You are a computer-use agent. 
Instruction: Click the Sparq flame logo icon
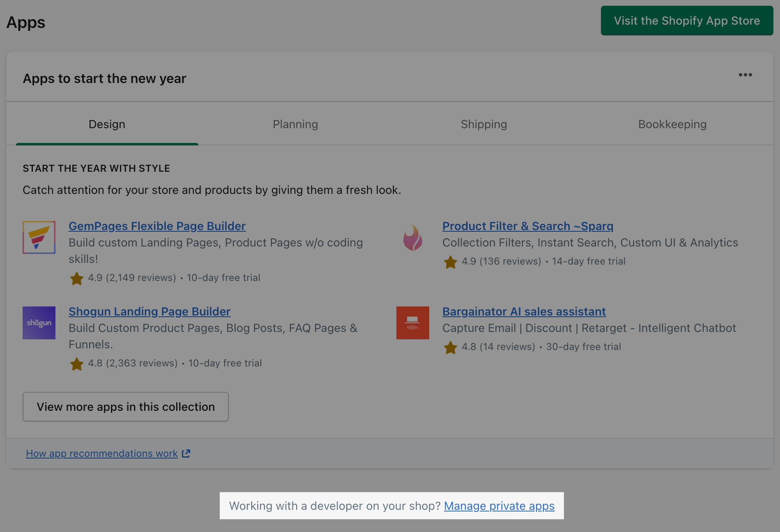413,237
